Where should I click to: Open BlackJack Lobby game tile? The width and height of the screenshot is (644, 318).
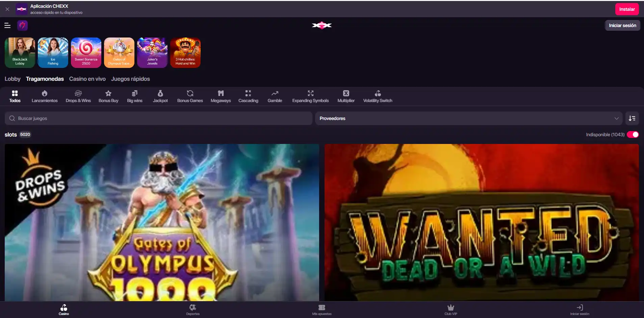20,53
